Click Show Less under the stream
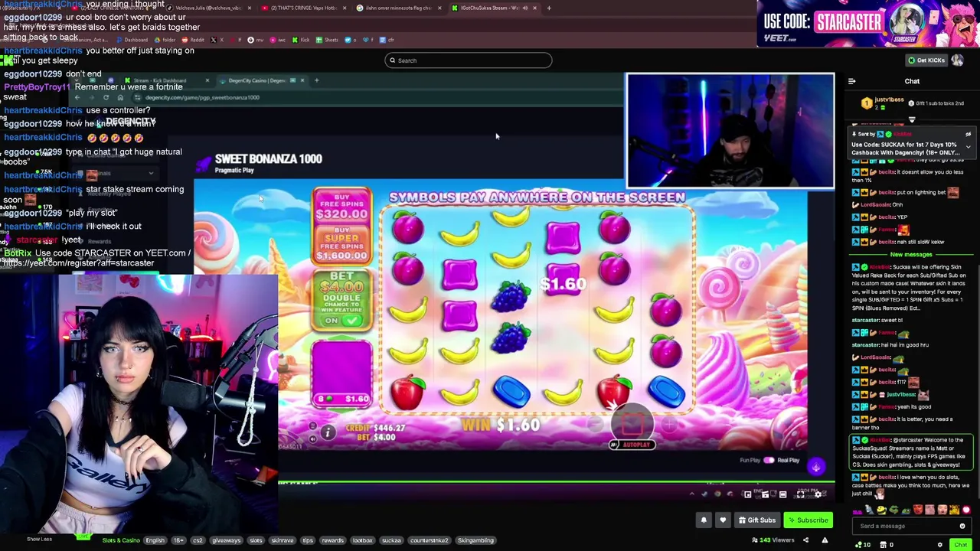 (39, 540)
